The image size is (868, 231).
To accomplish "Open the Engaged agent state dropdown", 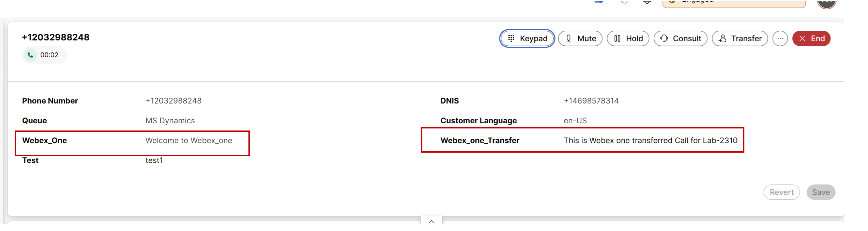I will 733,3.
